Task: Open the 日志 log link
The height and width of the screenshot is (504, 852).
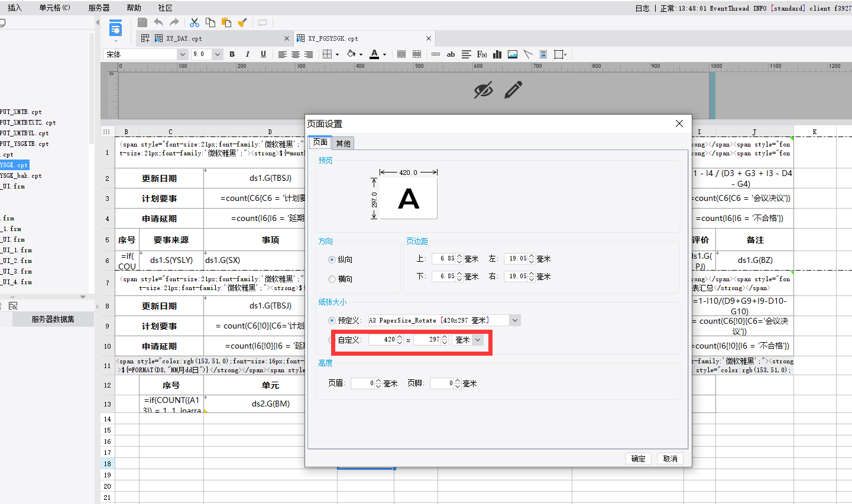Action: tap(642, 8)
